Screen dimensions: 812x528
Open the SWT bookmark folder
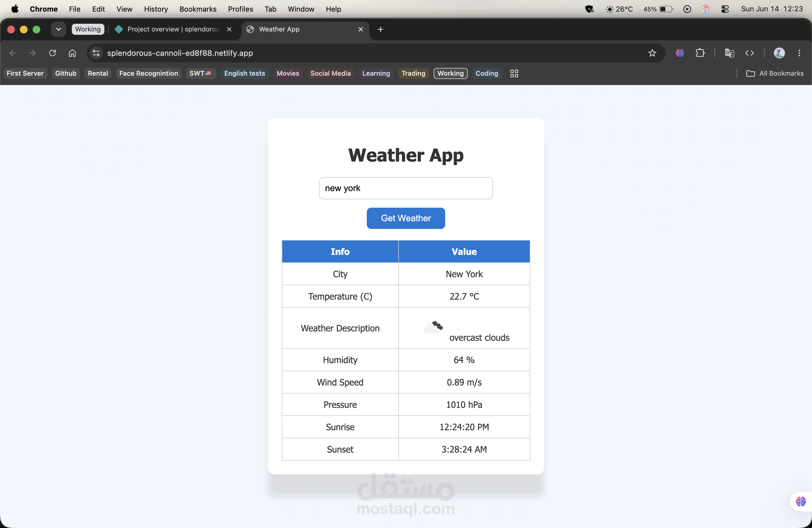coord(201,73)
